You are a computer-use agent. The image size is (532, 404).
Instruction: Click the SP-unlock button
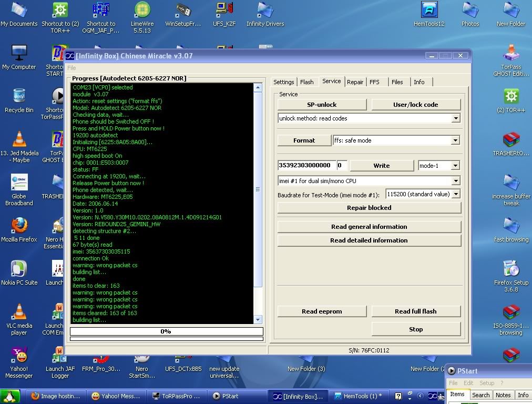click(x=322, y=105)
